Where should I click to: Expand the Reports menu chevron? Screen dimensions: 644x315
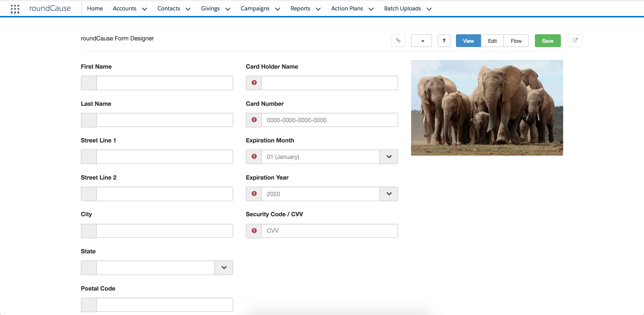[x=318, y=9]
